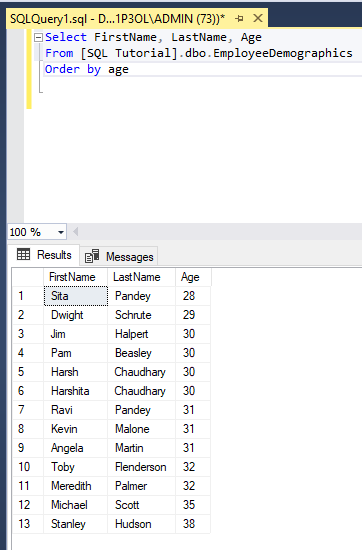This screenshot has height=550, width=362.
Task: Select row header 1
Action: tap(28, 296)
